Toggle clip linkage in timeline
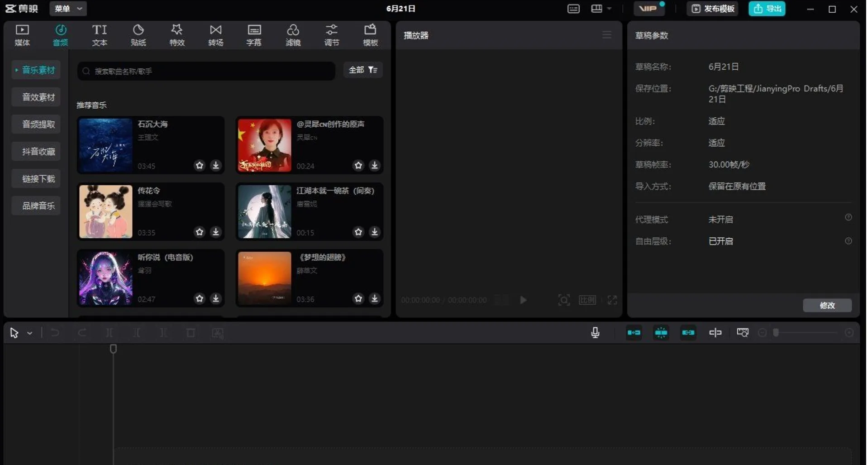Viewport: 868px width, 465px height. point(688,333)
